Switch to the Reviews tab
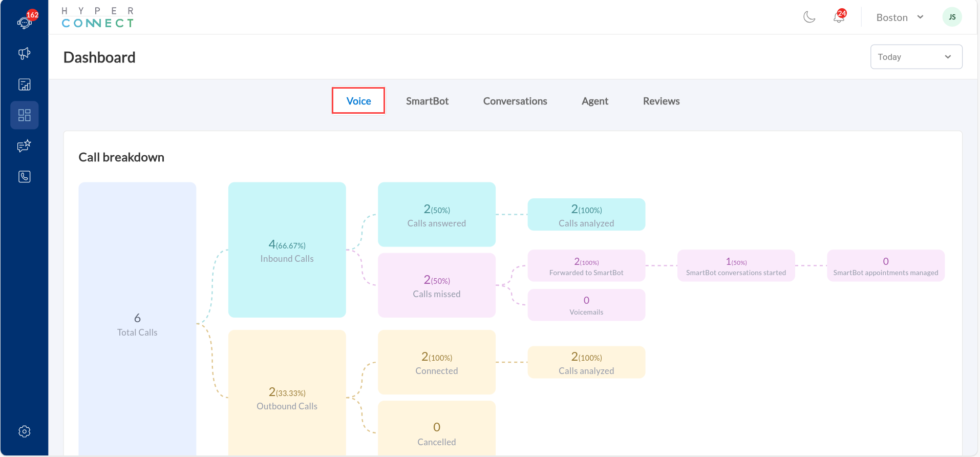Image resolution: width=980 pixels, height=457 pixels. click(661, 101)
